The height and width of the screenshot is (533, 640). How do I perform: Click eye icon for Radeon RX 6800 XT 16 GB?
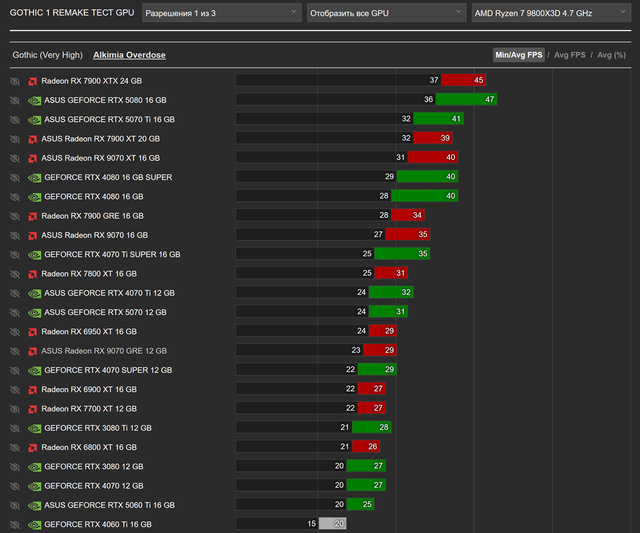[15, 448]
